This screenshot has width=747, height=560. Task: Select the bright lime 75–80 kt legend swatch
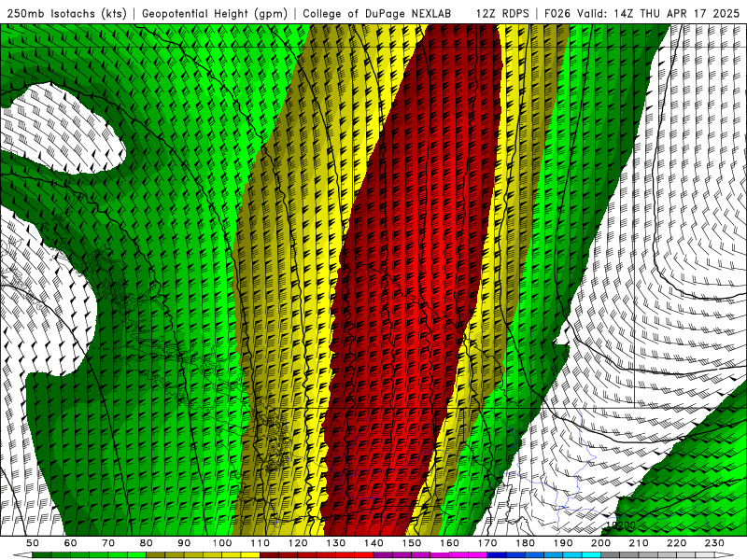(x=136, y=555)
